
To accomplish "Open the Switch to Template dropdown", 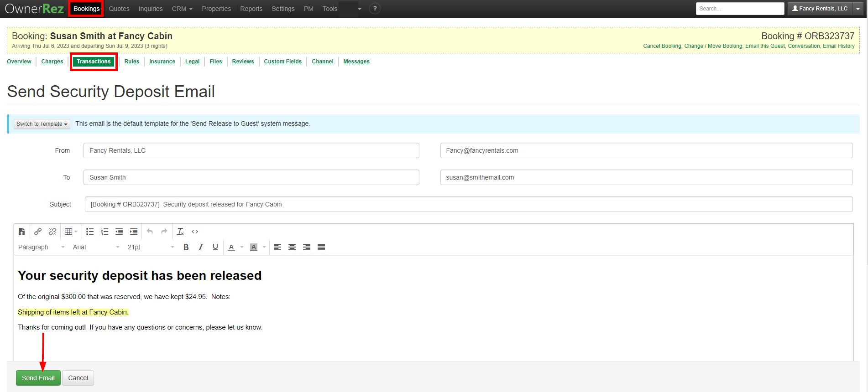I will point(42,124).
